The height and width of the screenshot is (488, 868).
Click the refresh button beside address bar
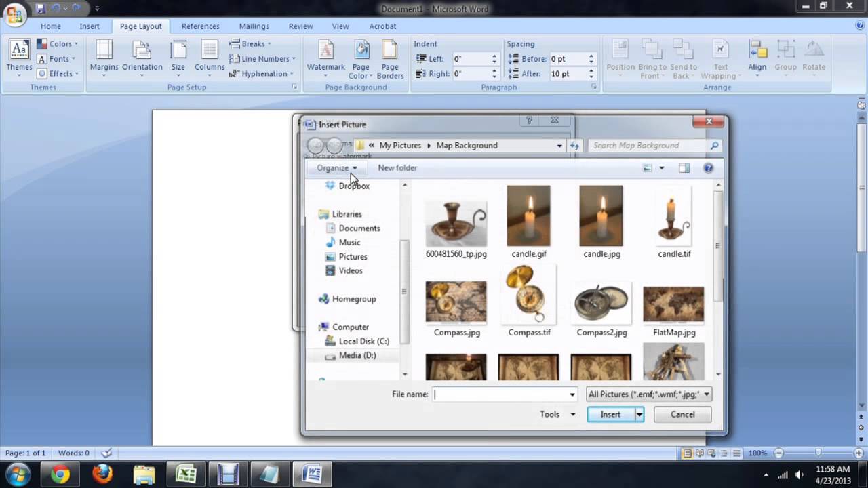click(575, 146)
